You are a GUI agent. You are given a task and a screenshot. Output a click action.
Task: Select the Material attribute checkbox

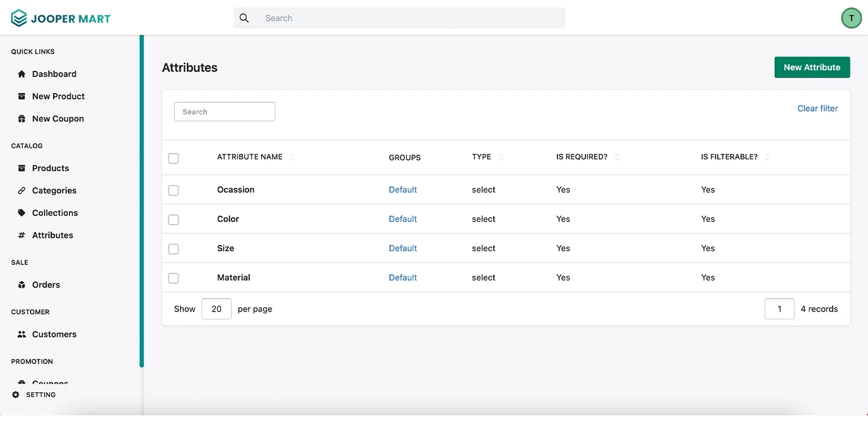[x=173, y=278]
